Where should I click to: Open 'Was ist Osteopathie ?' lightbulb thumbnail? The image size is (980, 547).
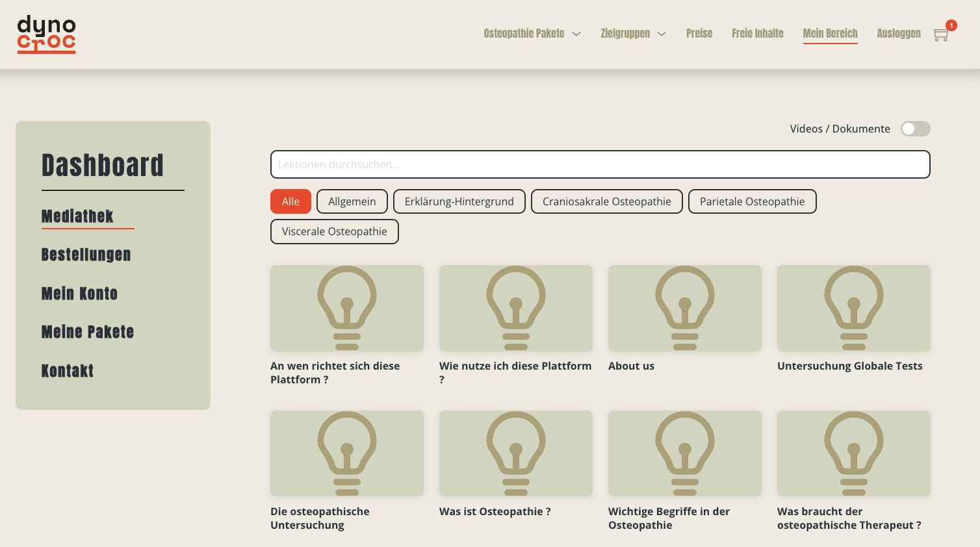[515, 453]
